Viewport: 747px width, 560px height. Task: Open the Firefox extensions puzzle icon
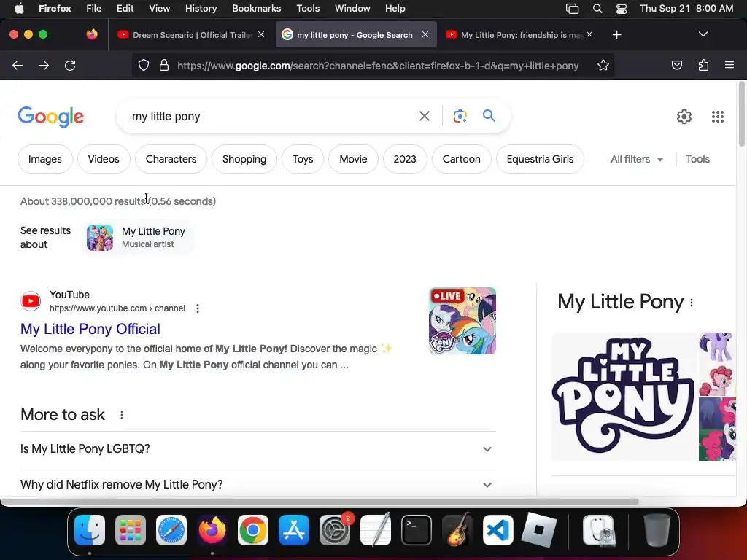(703, 65)
